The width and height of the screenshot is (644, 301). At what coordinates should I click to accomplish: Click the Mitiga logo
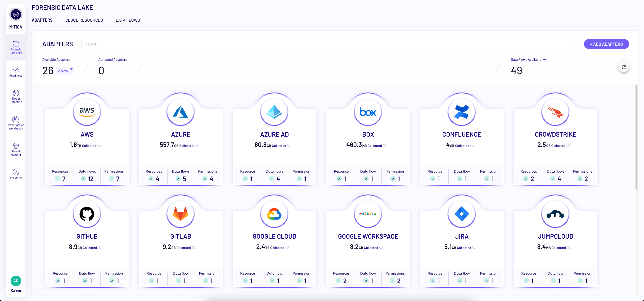[x=16, y=14]
